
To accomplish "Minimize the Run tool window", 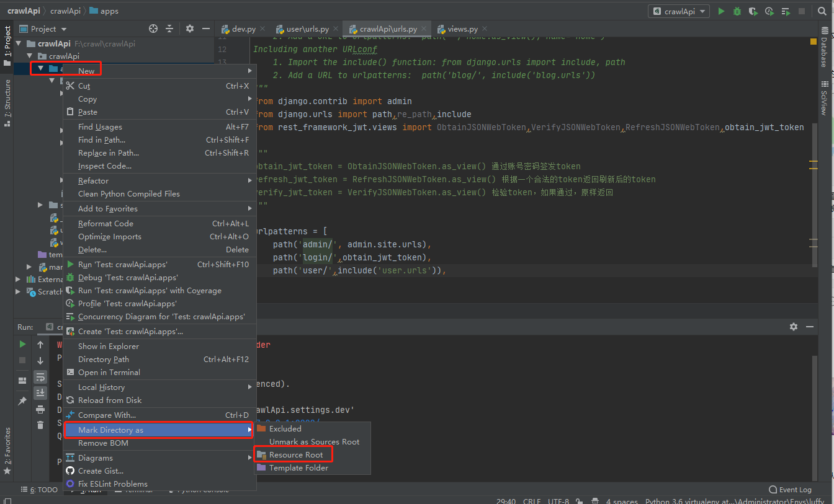I will tap(809, 327).
